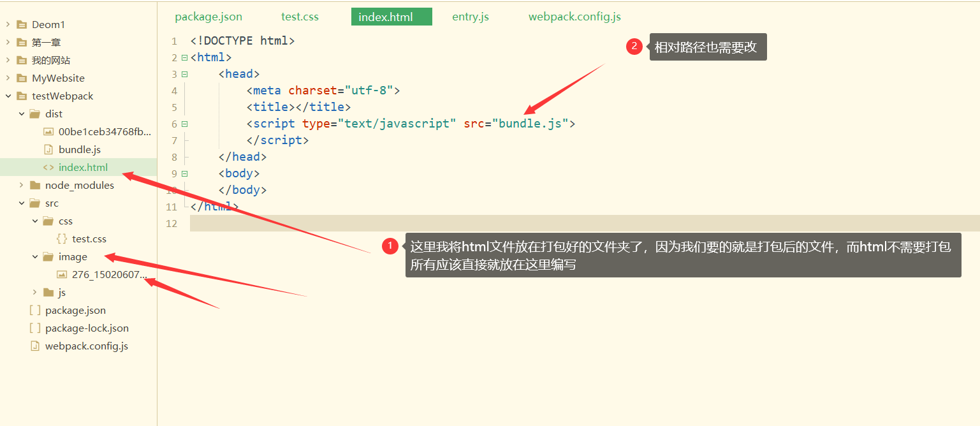Click the test.css braces file icon
Viewport: 980px width, 426px height.
[x=62, y=239]
